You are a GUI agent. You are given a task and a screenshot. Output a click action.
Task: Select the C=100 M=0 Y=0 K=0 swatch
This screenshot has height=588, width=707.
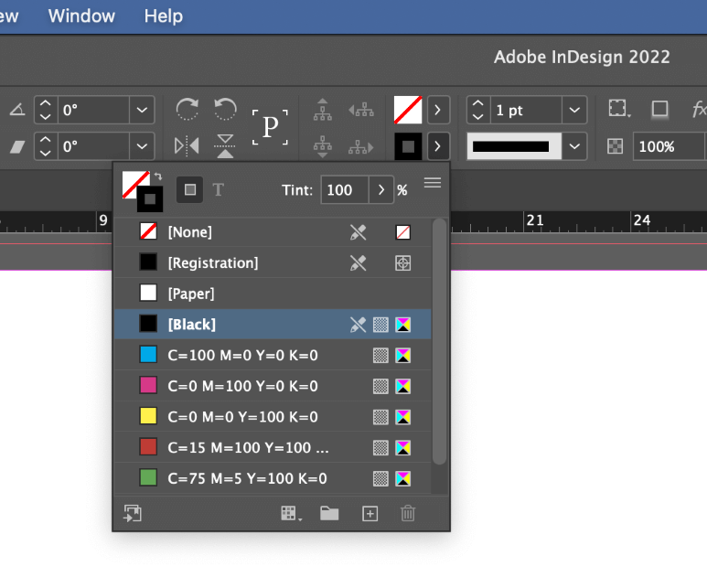click(x=273, y=356)
